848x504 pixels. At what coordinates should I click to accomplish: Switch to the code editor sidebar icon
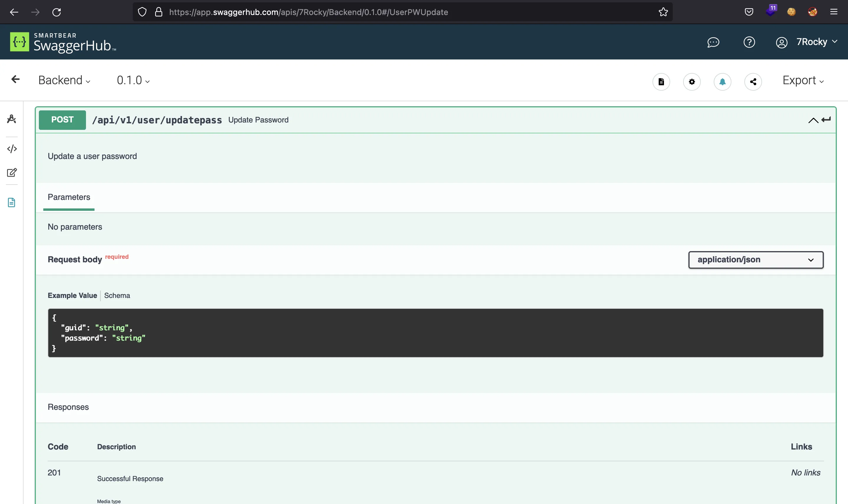pyautogui.click(x=12, y=149)
